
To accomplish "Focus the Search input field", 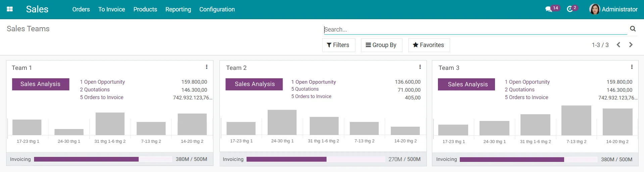I will (475, 29).
